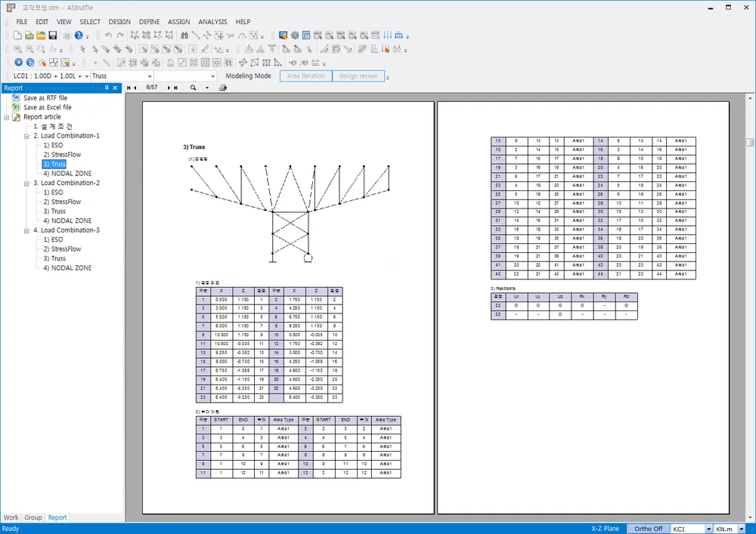Open the Truss result type dropdown
Viewport: 756px width, 534px height.
[150, 76]
